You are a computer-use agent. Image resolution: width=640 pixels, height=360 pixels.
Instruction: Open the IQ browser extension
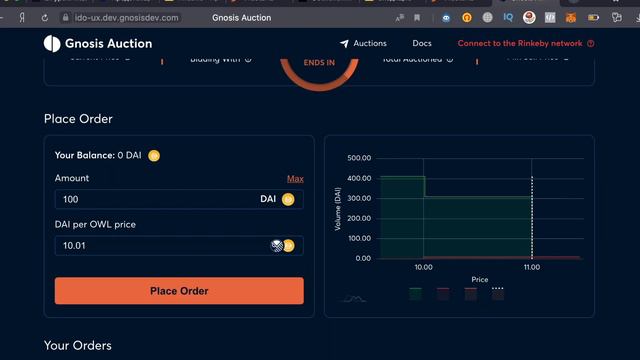coord(508,17)
